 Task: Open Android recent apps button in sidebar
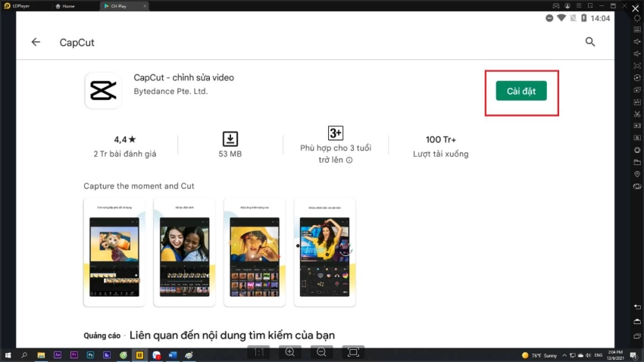637,335
